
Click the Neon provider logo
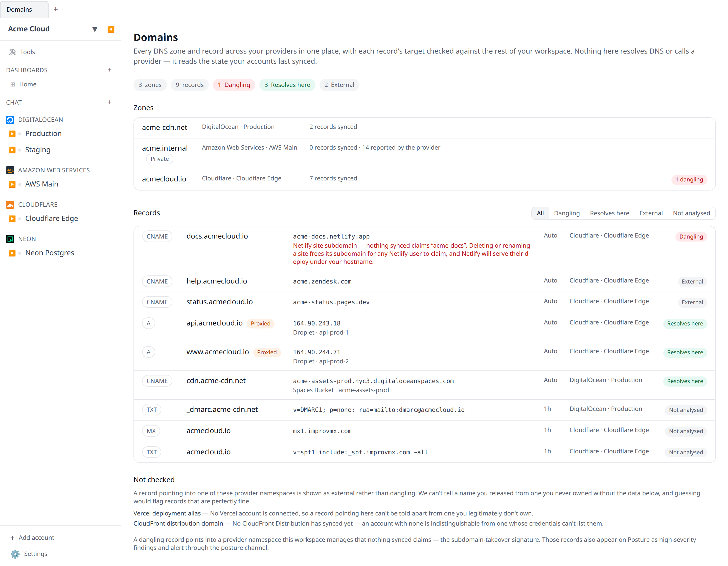(10, 239)
